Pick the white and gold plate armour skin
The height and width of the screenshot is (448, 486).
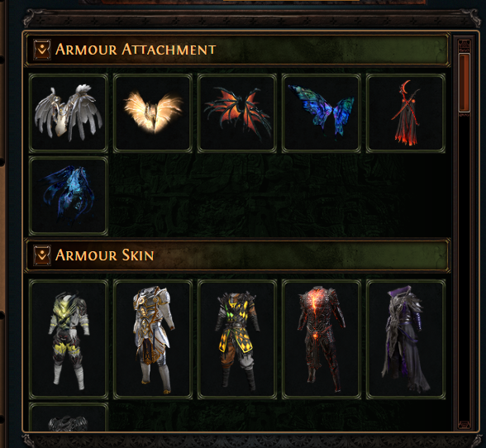click(152, 339)
